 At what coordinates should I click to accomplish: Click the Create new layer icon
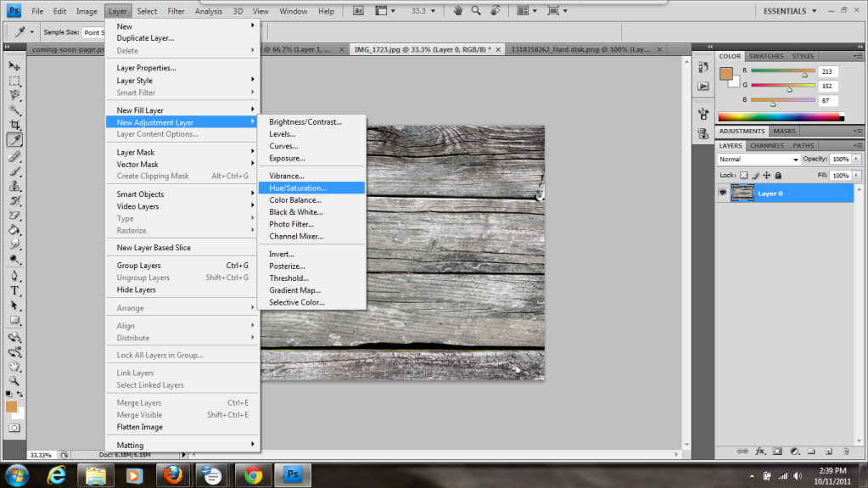tap(829, 452)
